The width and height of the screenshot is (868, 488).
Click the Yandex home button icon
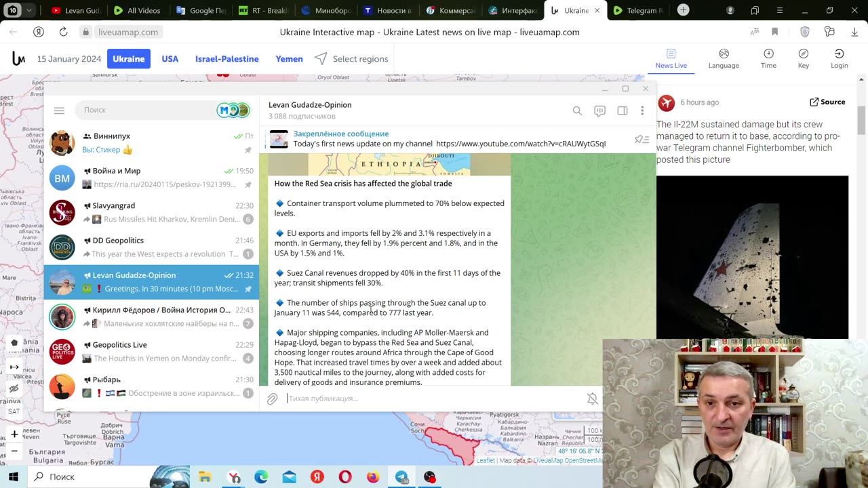tap(39, 32)
